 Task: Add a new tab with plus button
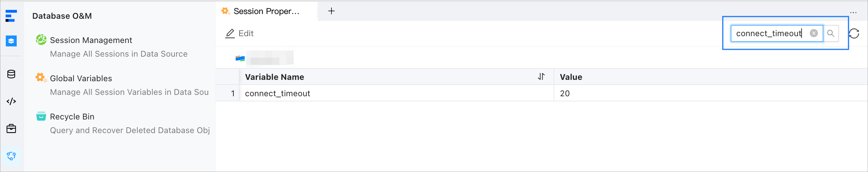(x=331, y=11)
